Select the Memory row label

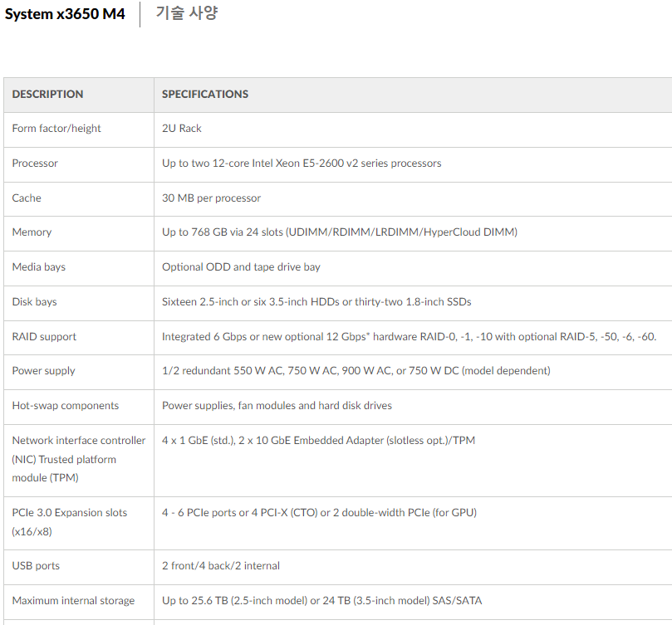click(x=32, y=232)
